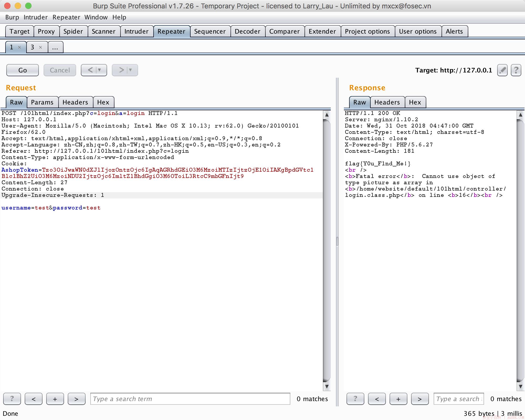Image resolution: width=525 pixels, height=420 pixels.
Task: Switch to the Comparer tab
Action: (x=285, y=31)
